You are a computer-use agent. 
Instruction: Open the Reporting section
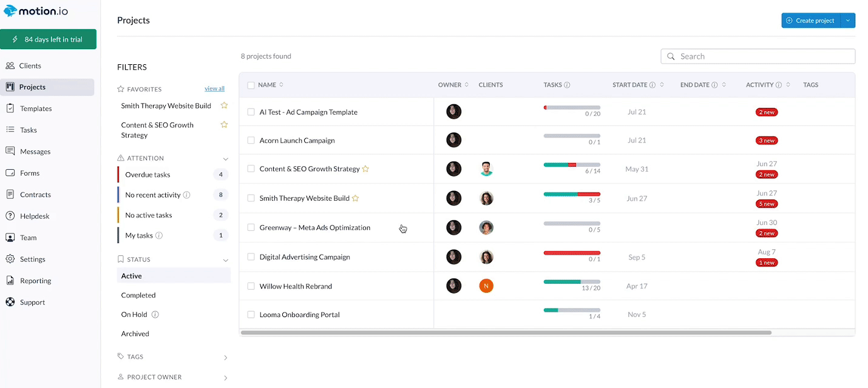35,280
